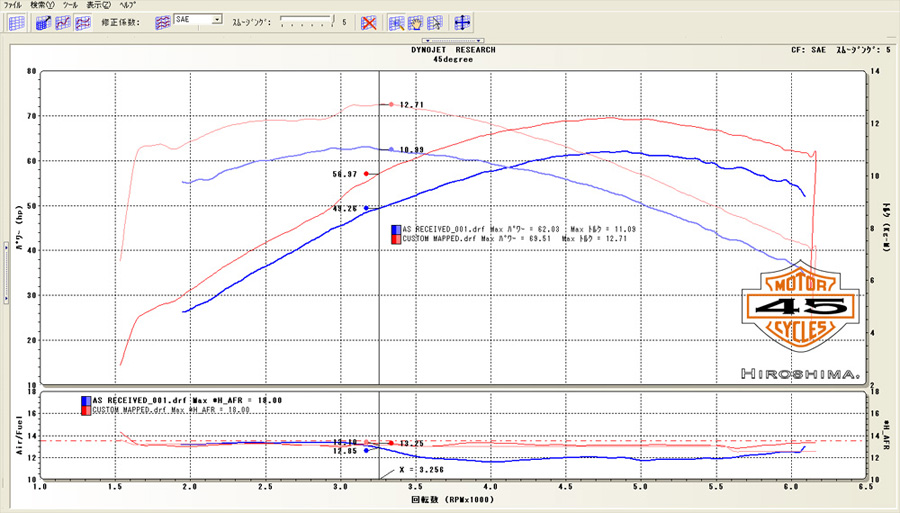Select the hand pan tool icon
The height and width of the screenshot is (513, 900).
(416, 22)
